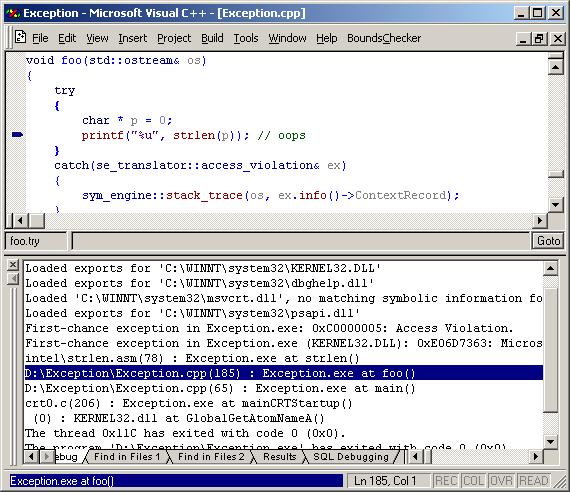This screenshot has height=492, width=570.
Task: Switch to the Find in Files 1 tab
Action: tap(127, 457)
